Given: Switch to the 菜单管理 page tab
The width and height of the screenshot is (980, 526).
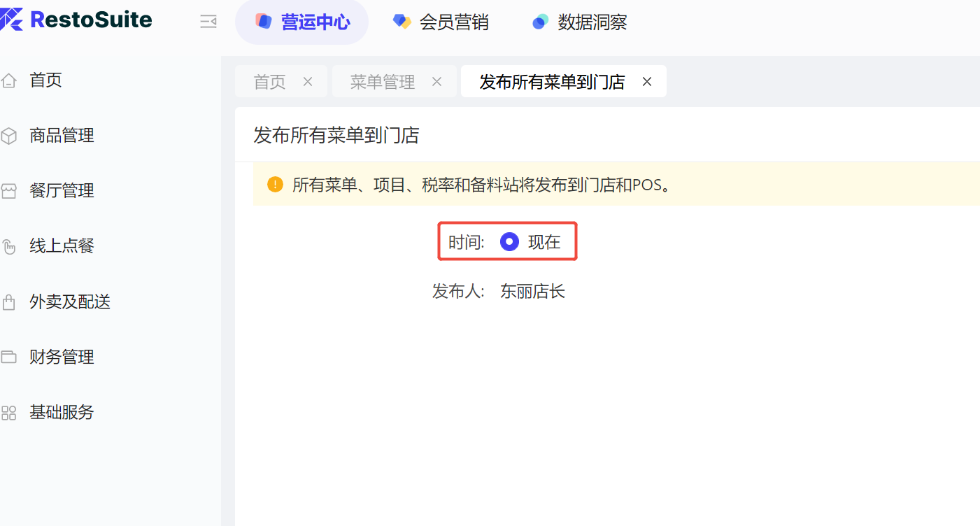Looking at the screenshot, I should pos(383,82).
